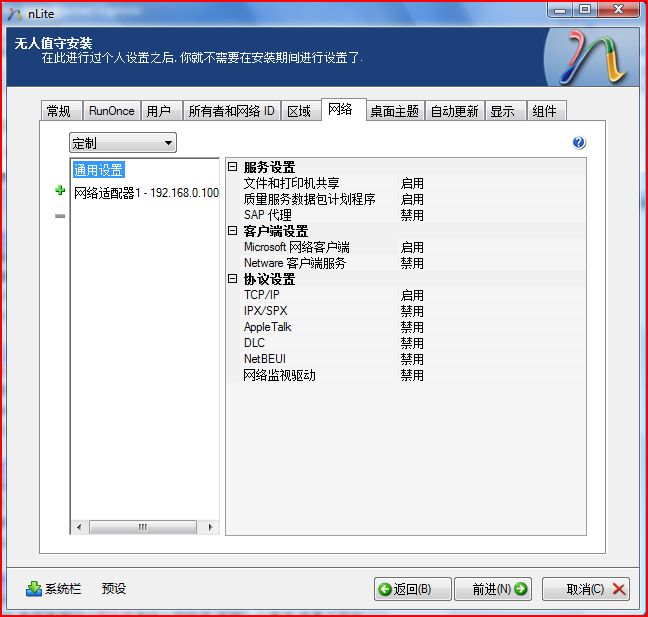Maximize the nLite window
Image resolution: width=648 pixels, height=617 pixels.
pos(584,10)
